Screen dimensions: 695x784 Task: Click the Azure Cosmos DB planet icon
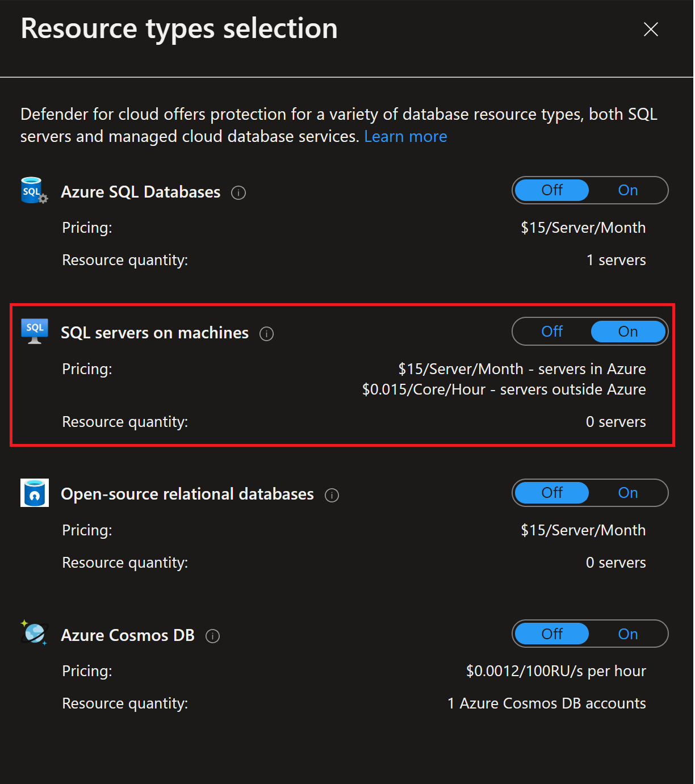pyautogui.click(x=35, y=633)
